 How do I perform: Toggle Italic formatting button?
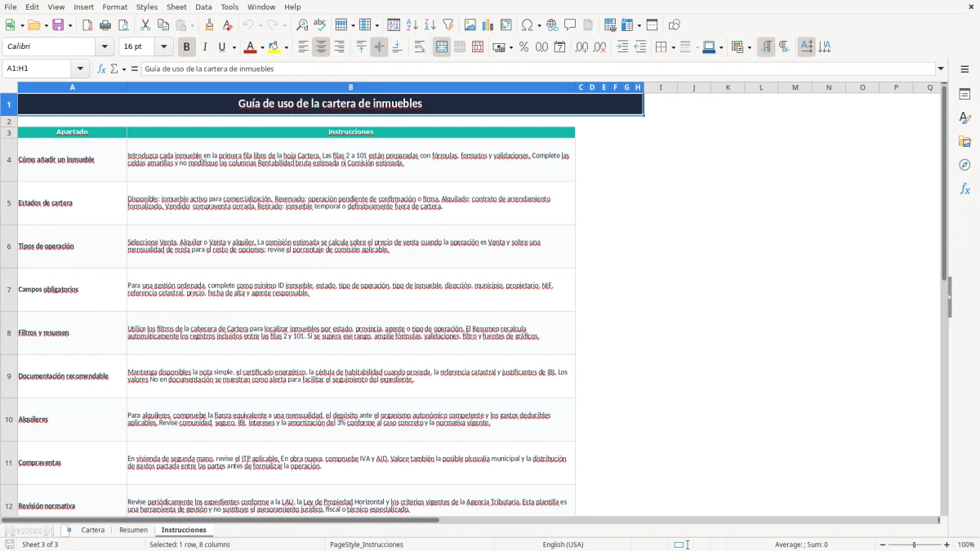pos(205,47)
